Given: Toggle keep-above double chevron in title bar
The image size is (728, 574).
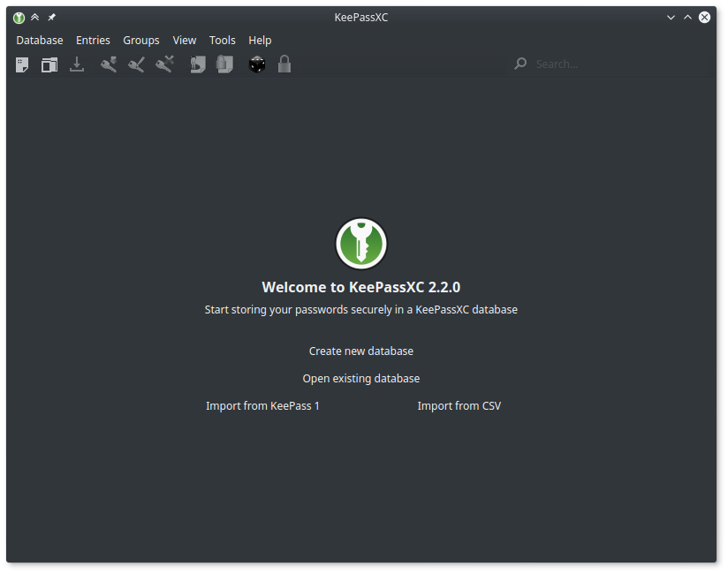Looking at the screenshot, I should click(34, 18).
